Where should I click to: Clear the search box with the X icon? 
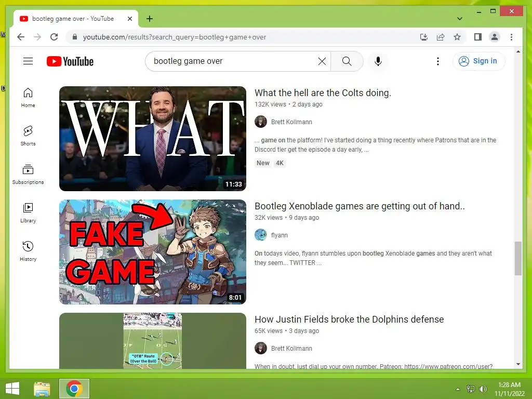click(x=322, y=61)
